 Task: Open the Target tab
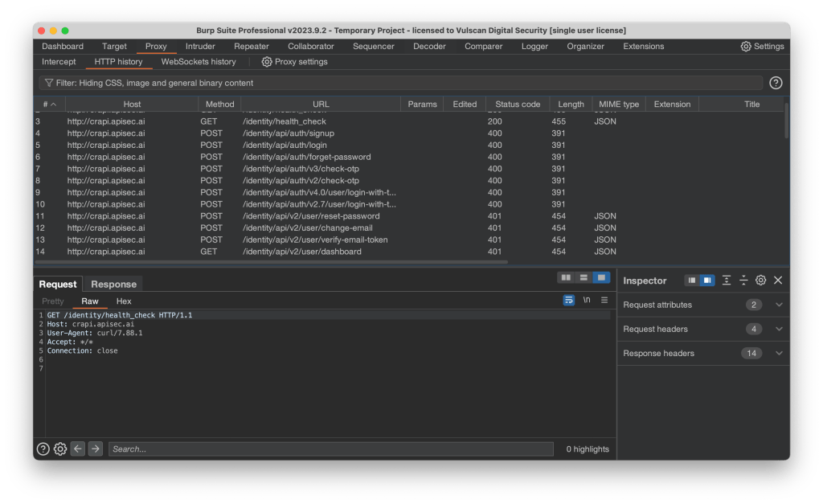click(x=114, y=46)
